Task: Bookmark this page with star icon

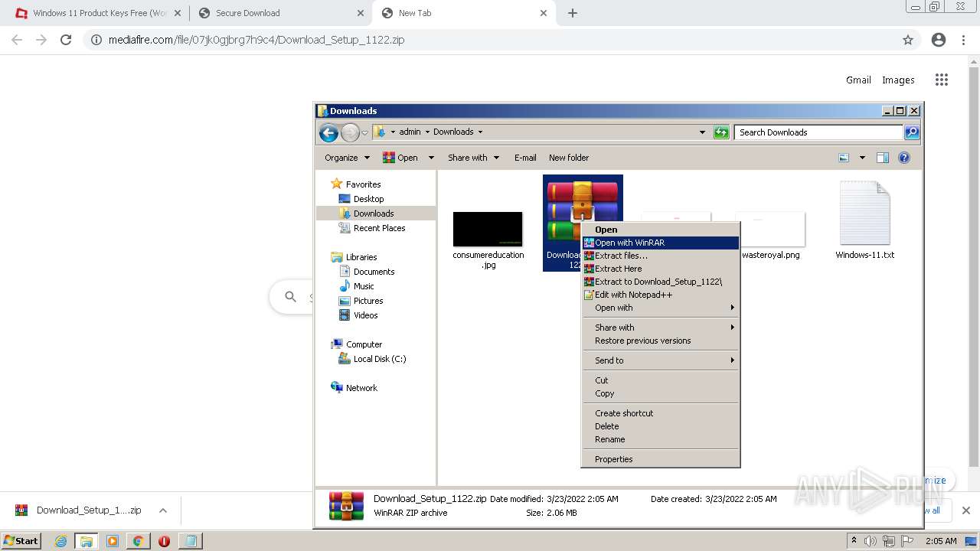Action: 908,40
